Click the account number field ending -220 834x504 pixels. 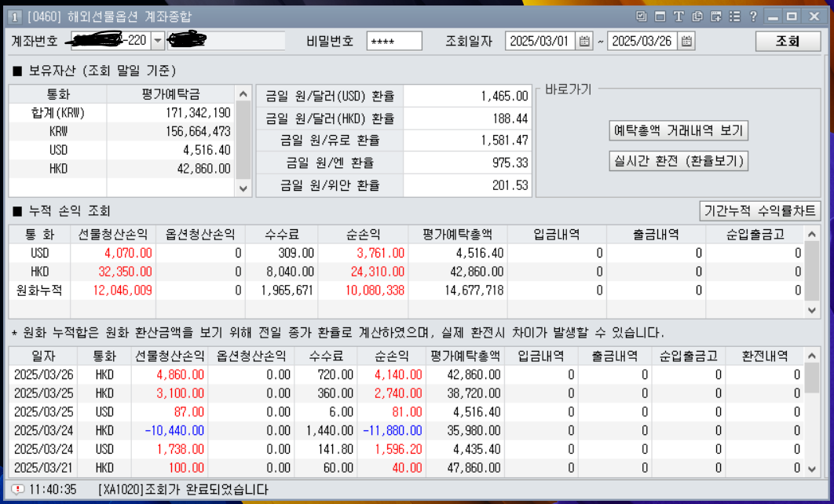point(112,41)
